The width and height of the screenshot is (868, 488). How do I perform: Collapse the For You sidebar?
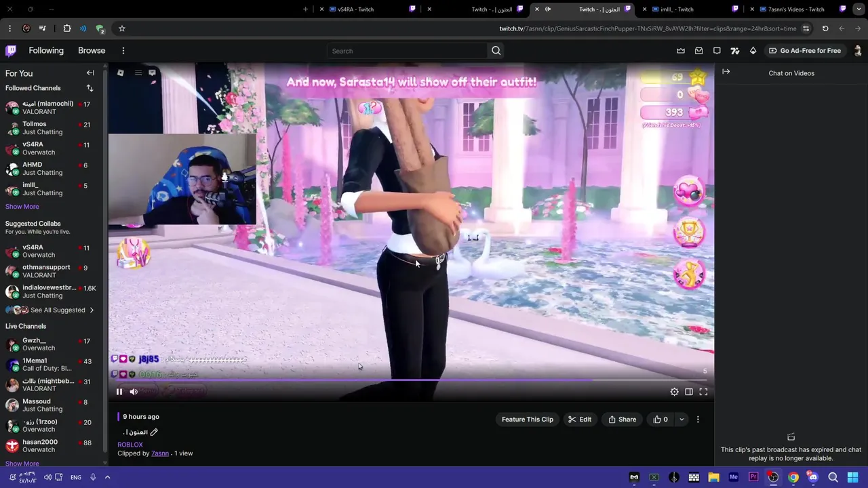pyautogui.click(x=90, y=73)
